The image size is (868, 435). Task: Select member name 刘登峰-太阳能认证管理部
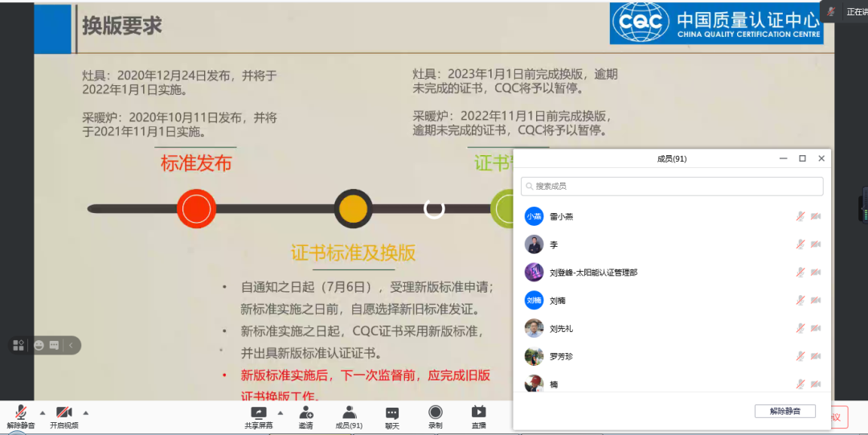593,273
